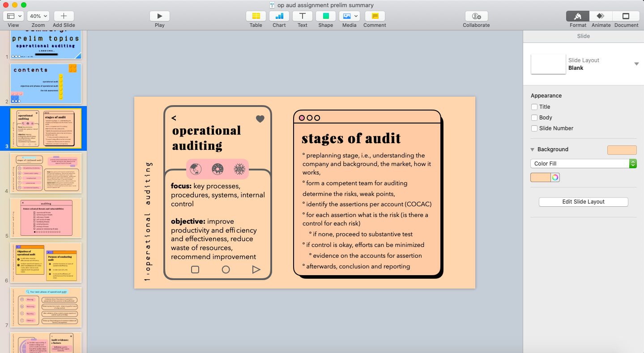
Task: Add a Comment from the toolbar
Action: (x=375, y=16)
